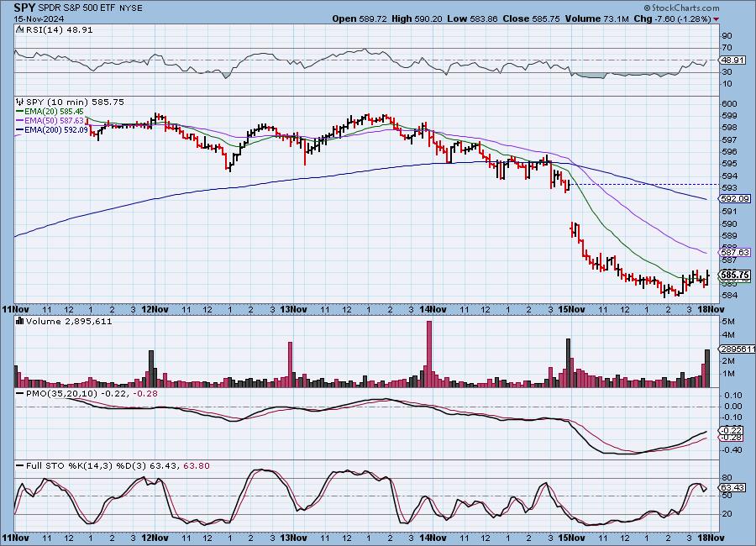Click the Close 585.75 value in the header
Viewport: 756px width, 546px height.
point(532,18)
